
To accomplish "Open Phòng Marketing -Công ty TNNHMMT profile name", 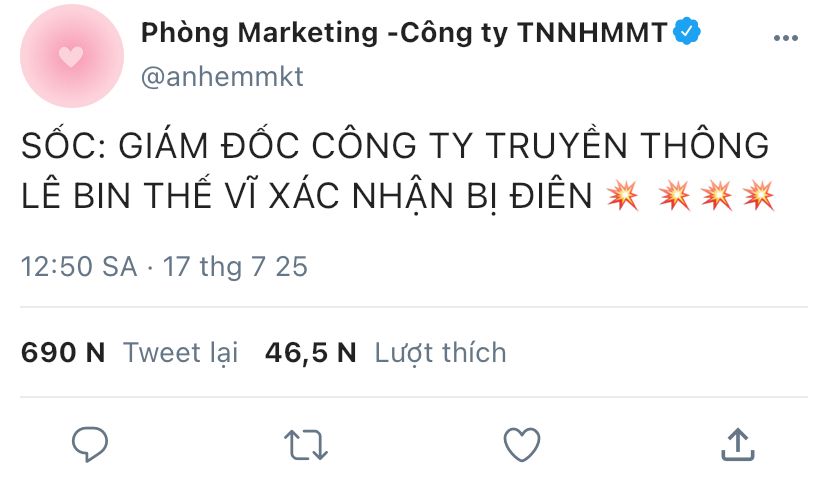I will [404, 32].
